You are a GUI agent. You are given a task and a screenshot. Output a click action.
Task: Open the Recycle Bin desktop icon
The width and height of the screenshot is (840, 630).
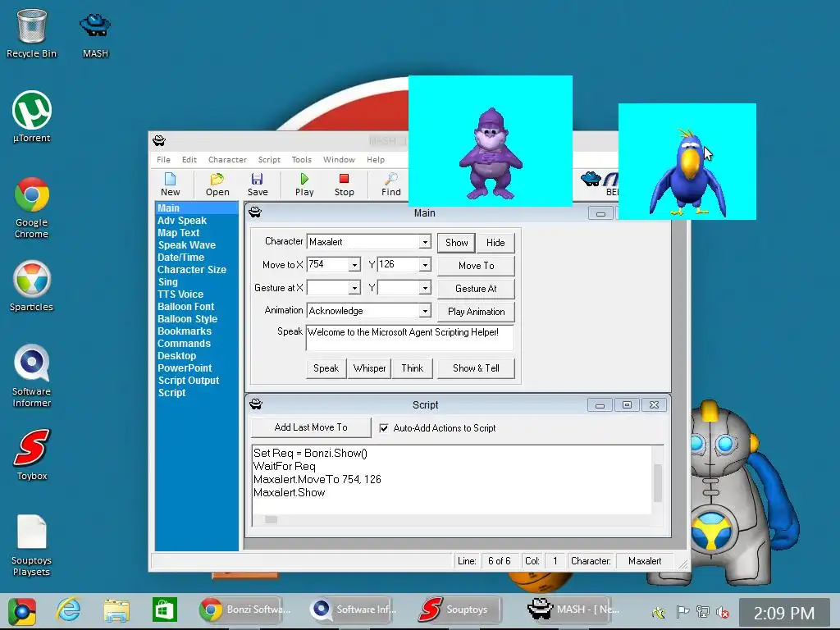(x=32, y=34)
